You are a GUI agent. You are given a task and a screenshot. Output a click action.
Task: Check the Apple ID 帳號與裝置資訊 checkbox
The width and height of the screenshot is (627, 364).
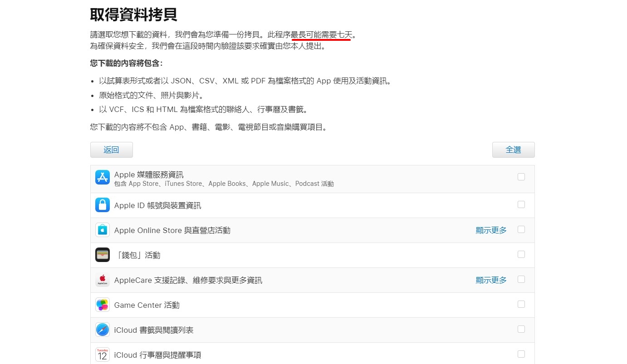(x=521, y=204)
